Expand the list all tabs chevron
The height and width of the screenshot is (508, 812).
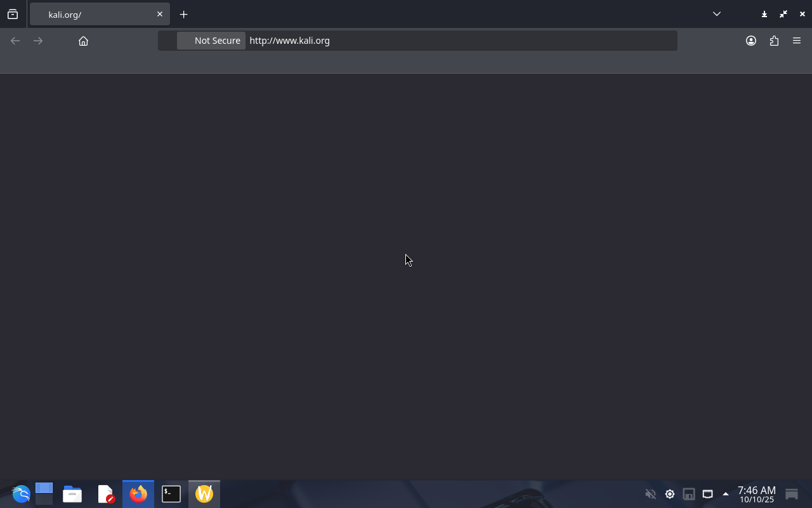(717, 14)
